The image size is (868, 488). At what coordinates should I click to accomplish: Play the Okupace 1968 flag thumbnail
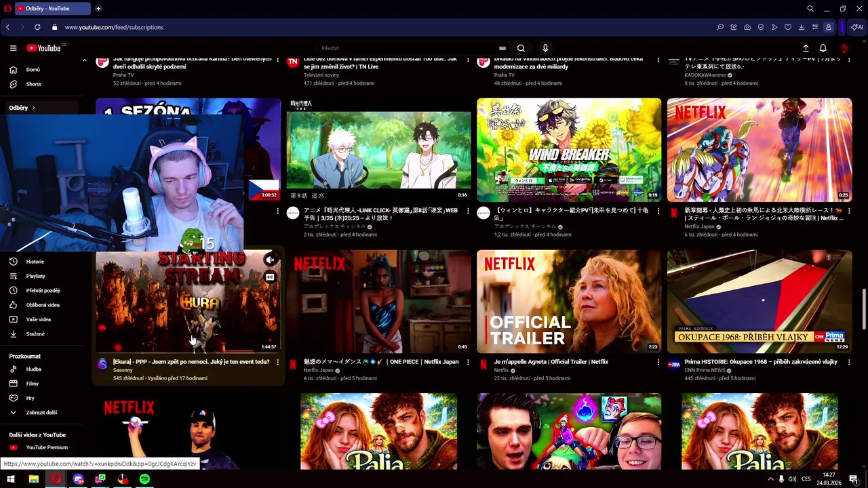tap(759, 302)
